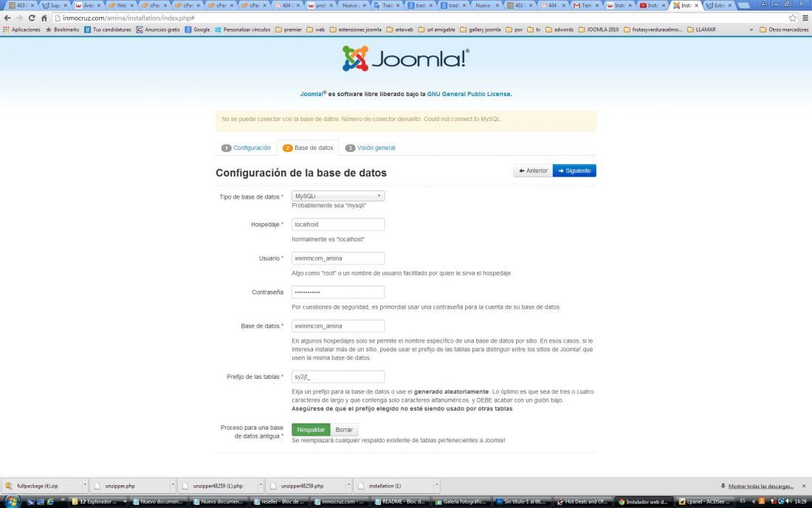The width and height of the screenshot is (812, 508).
Task: Focus the Hospedaje localhost field
Action: pos(337,224)
